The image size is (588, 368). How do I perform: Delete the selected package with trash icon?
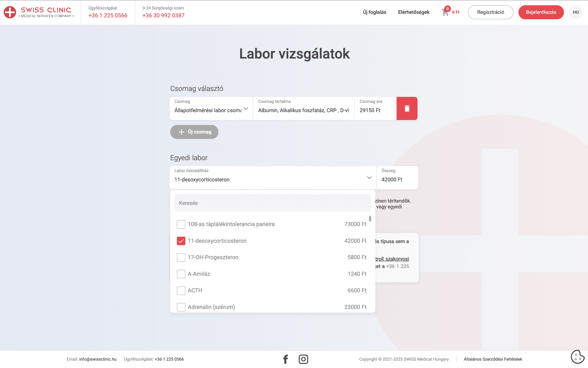click(x=407, y=109)
